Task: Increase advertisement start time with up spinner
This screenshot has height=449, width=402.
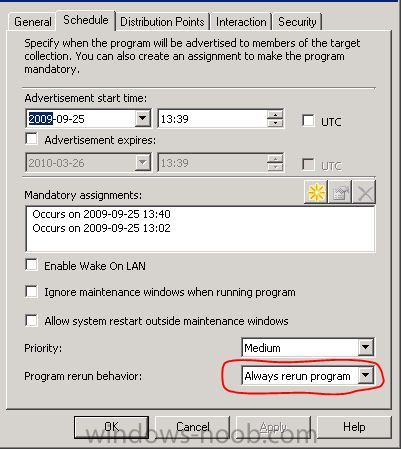Action: (x=275, y=114)
